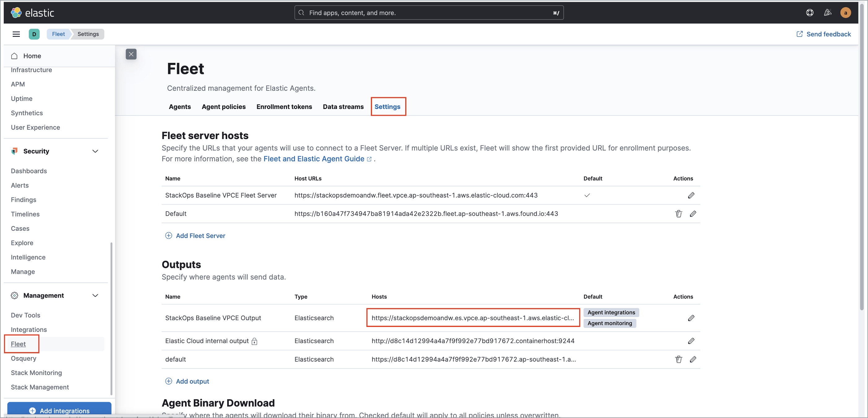
Task: Open the newsfeed announcements icon
Action: click(828, 12)
